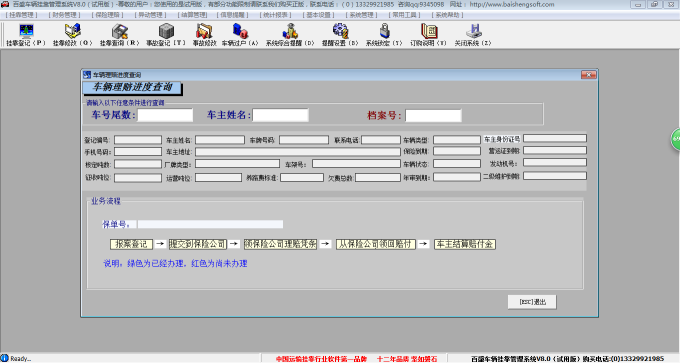The height and width of the screenshot is (363, 680).
Task: Open the 系统帮助 menu
Action: coord(447,15)
